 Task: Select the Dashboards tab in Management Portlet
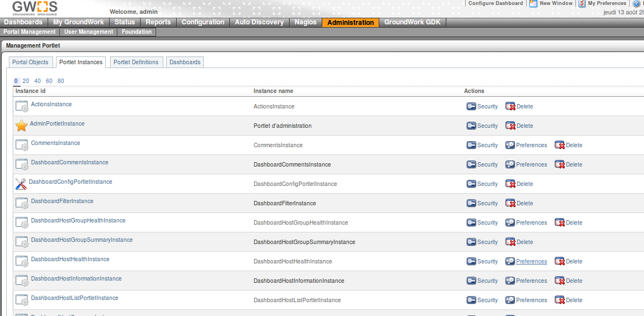(x=185, y=62)
